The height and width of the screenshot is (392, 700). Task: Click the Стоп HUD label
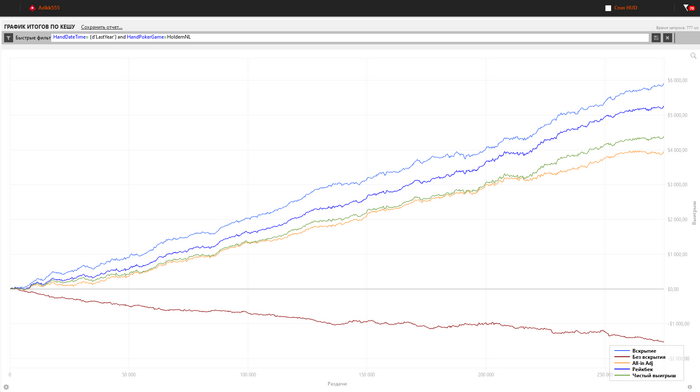[x=625, y=8]
